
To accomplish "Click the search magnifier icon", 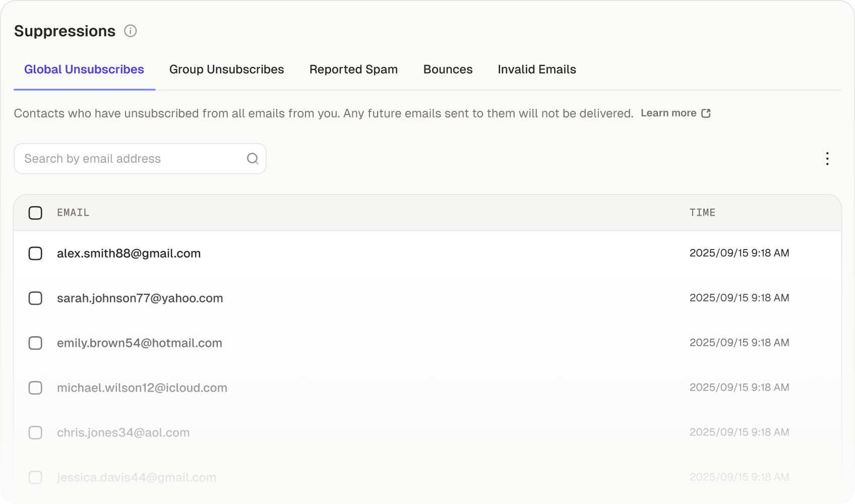I will (252, 159).
